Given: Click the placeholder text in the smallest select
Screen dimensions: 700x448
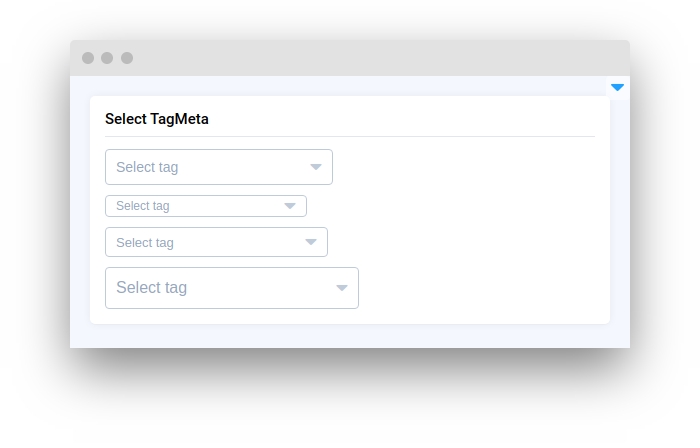Looking at the screenshot, I should tap(143, 206).
